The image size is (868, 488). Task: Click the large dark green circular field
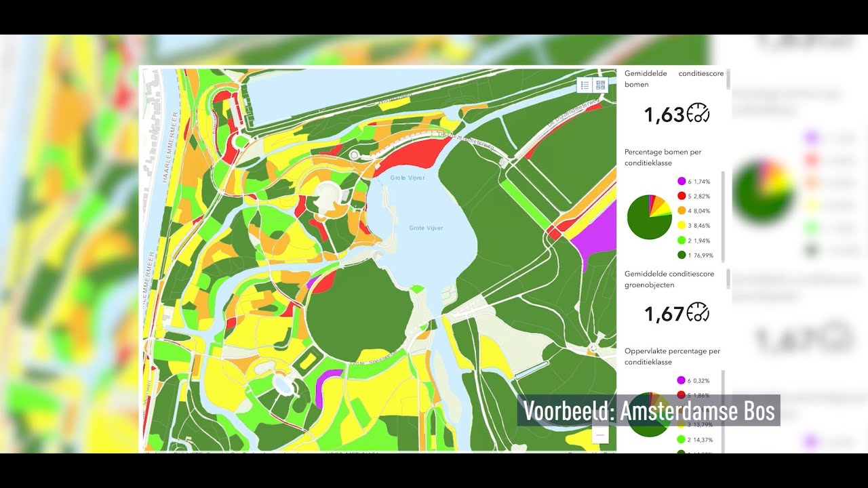359,313
